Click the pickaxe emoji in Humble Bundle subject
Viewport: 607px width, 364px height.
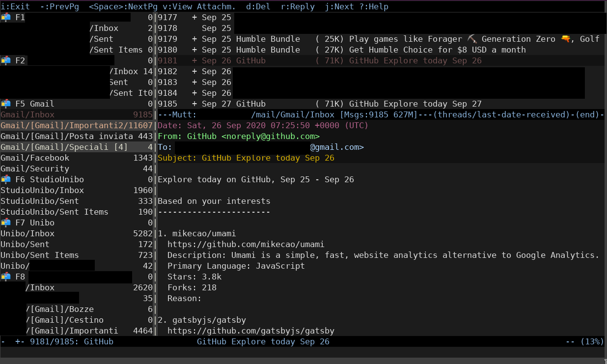point(472,39)
